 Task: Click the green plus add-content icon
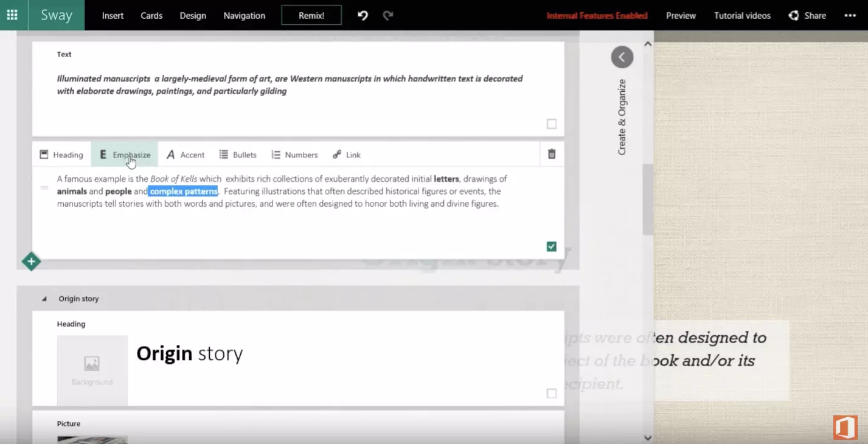click(31, 262)
